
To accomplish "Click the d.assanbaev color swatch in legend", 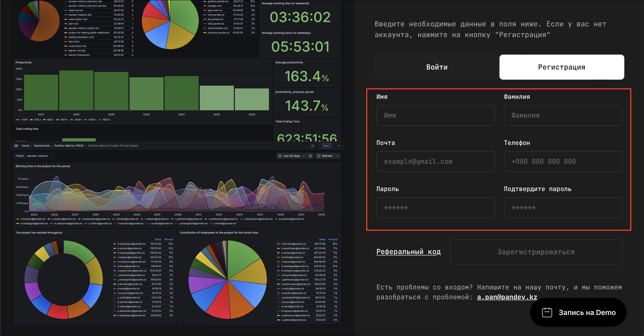I will click(115, 244).
